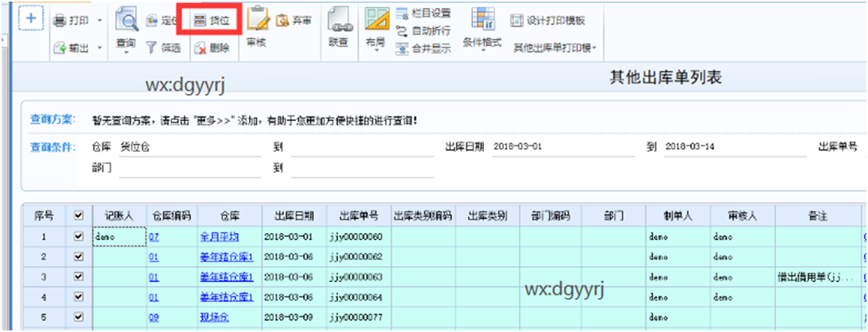Viewport: 868px width, 332px height.
Task: Open 姜年结仓库1 link for jjy00000062
Action: [226, 257]
